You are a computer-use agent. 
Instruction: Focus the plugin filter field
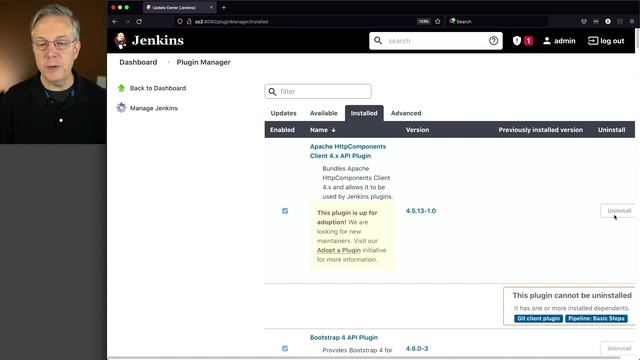click(318, 91)
